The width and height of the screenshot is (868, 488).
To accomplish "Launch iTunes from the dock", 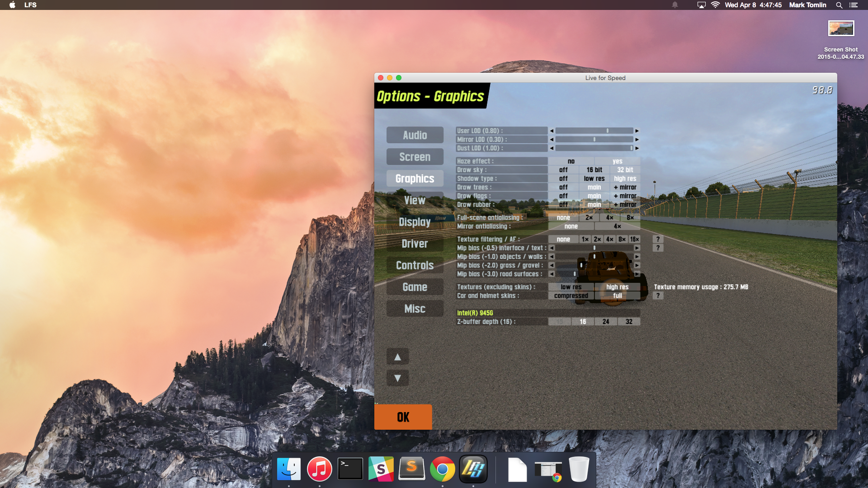I will 319,469.
